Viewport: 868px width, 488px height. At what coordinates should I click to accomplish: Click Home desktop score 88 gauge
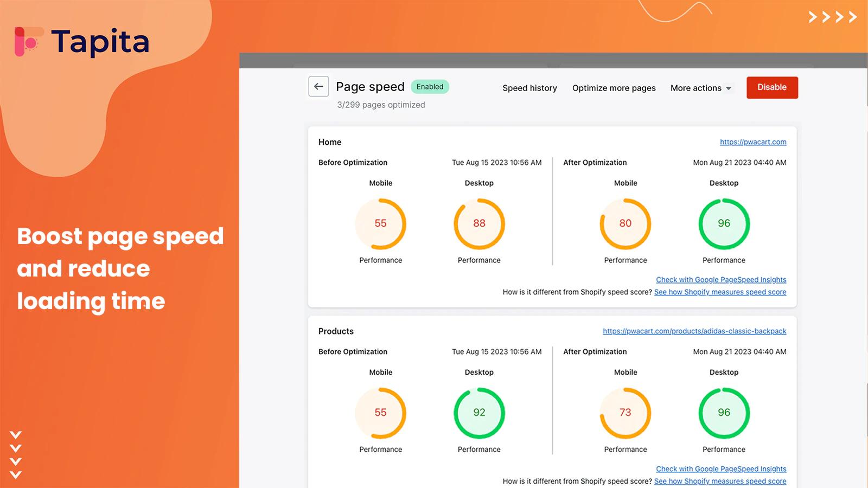(479, 223)
